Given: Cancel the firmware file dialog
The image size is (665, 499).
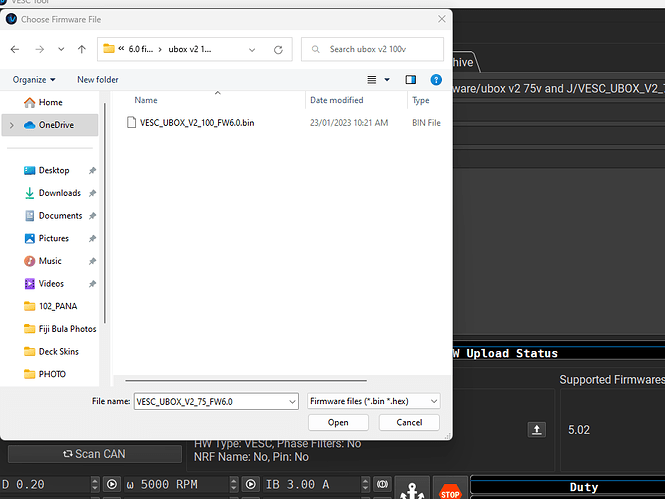Looking at the screenshot, I should click(409, 422).
